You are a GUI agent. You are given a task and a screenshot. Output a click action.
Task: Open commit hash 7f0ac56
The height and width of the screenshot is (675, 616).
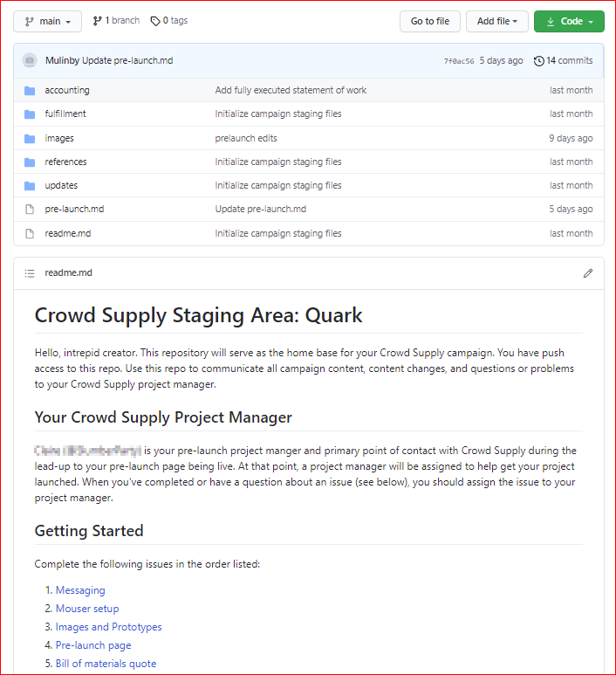pyautogui.click(x=459, y=61)
